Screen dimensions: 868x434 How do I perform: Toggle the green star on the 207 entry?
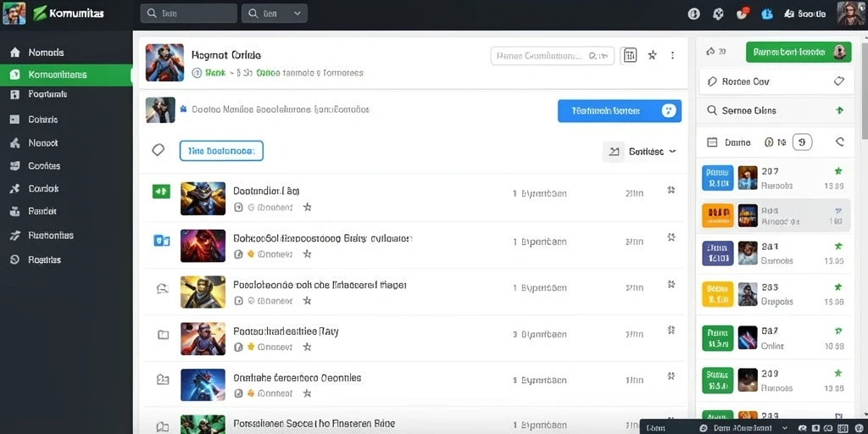(x=838, y=171)
